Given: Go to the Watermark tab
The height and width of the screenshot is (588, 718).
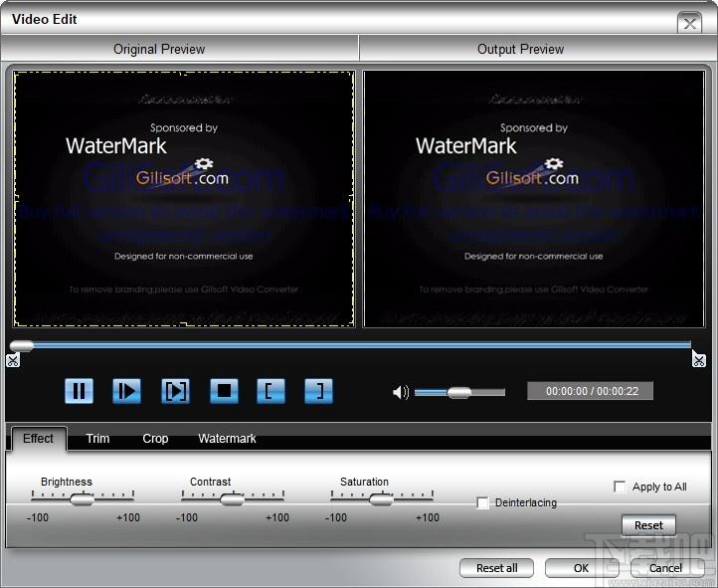Looking at the screenshot, I should pyautogui.click(x=227, y=439).
